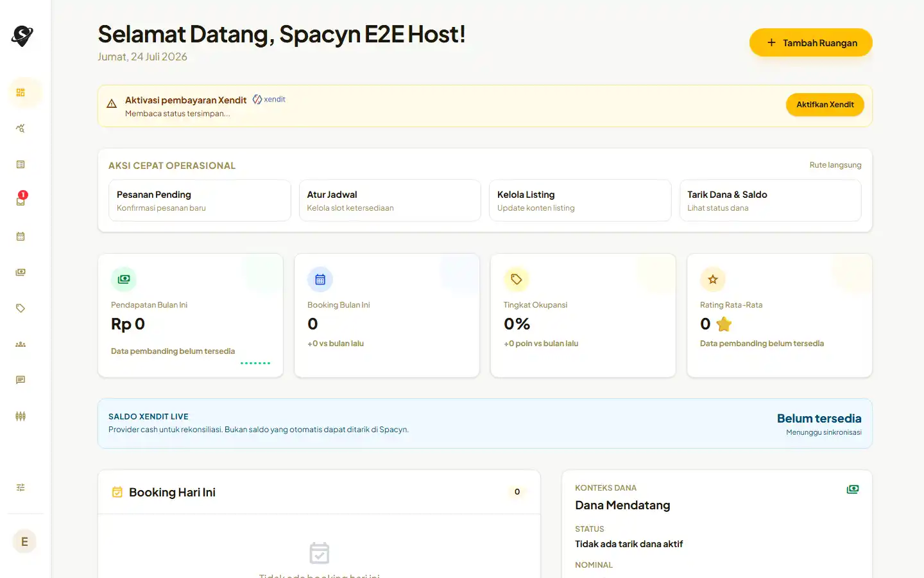
Task: Click the 'Belum tersedia' status text
Action: click(819, 419)
